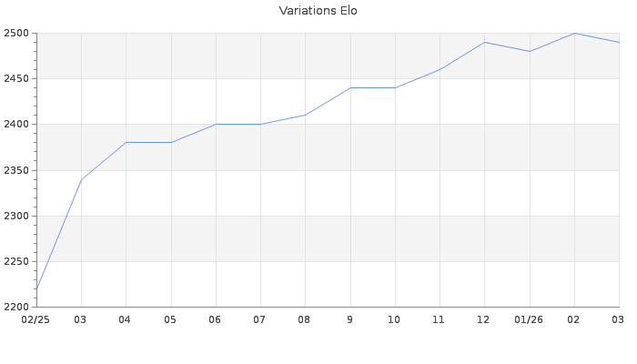Select the line's 2500 peak point

click(573, 34)
